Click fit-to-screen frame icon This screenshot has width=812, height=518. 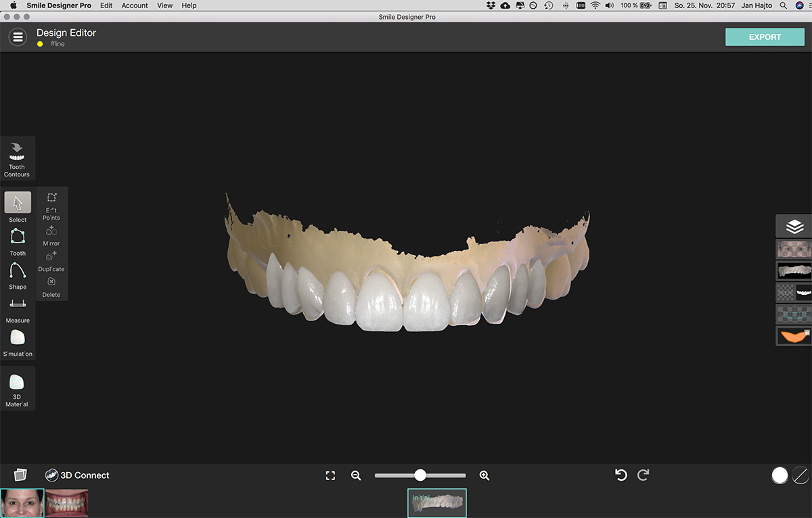pos(330,475)
